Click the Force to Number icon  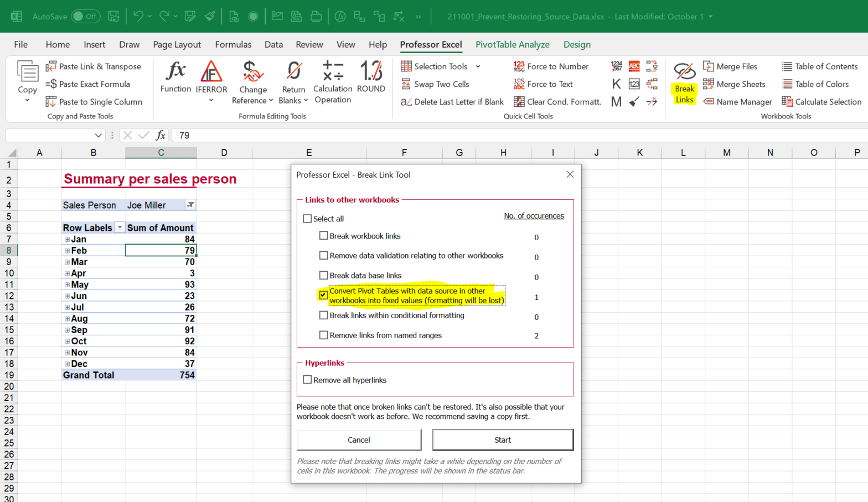551,66
